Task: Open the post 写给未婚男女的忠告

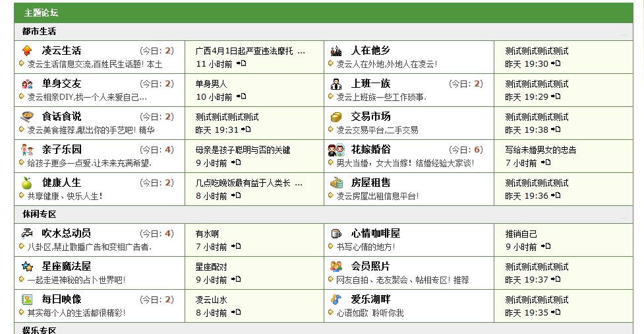Action: coord(541,150)
